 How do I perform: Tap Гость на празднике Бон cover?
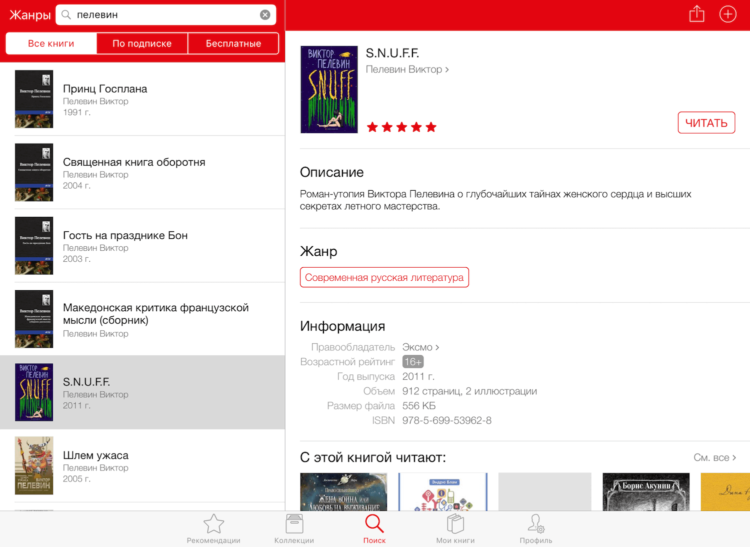point(34,246)
